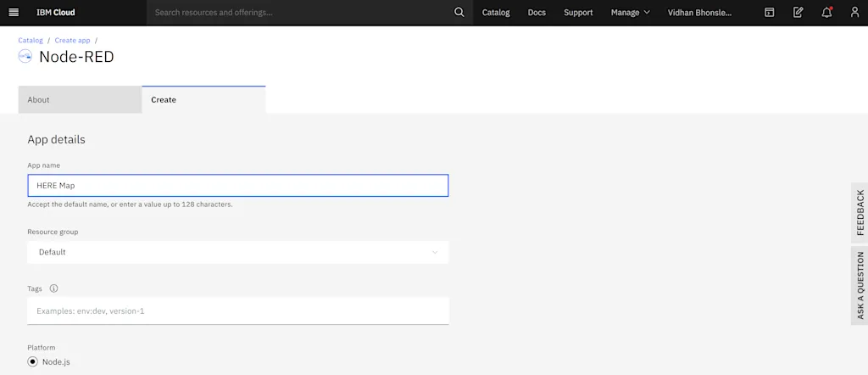The width and height of the screenshot is (868, 375).
Task: Open the ASK A QUESTION side tab
Action: tap(860, 285)
